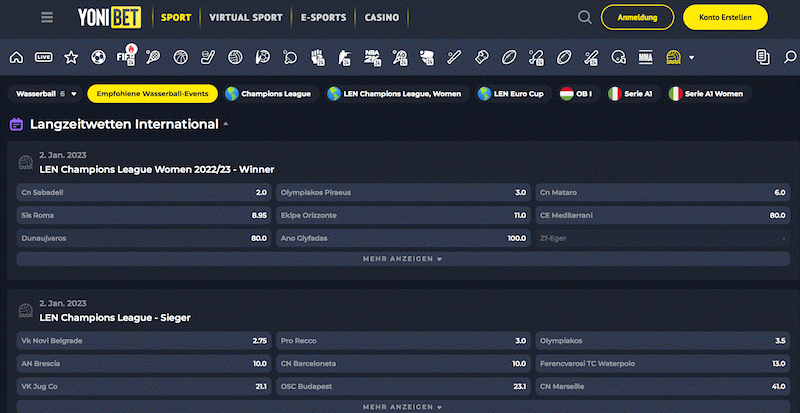The width and height of the screenshot is (800, 413).
Task: Open the LIVE betting icon
Action: [44, 57]
